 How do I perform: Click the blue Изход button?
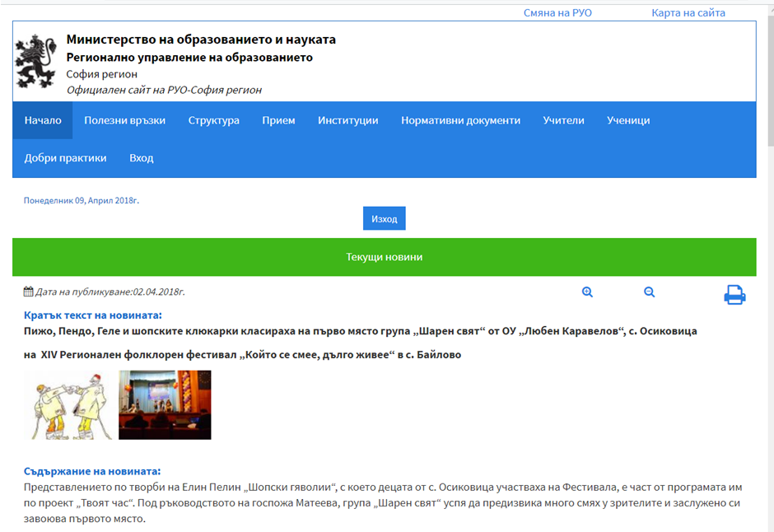[384, 218]
